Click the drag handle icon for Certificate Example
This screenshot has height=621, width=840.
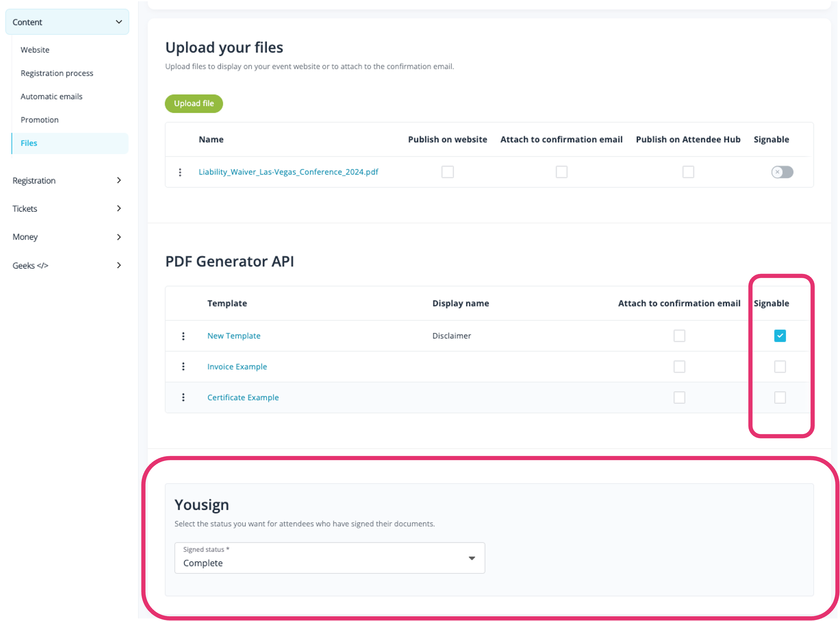pyautogui.click(x=183, y=397)
